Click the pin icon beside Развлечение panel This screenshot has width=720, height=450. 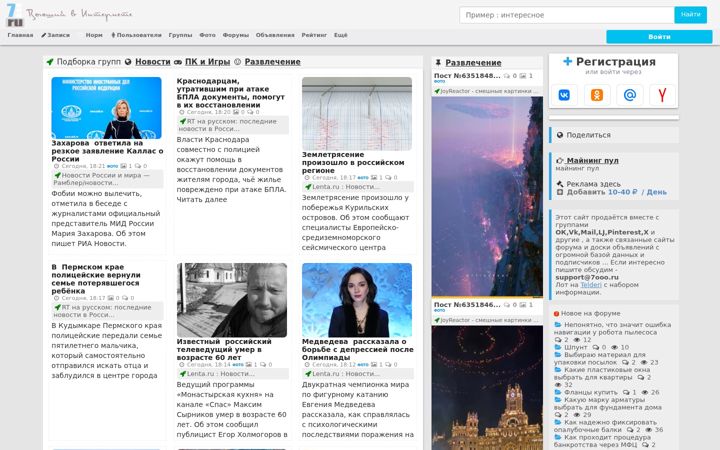(438, 62)
